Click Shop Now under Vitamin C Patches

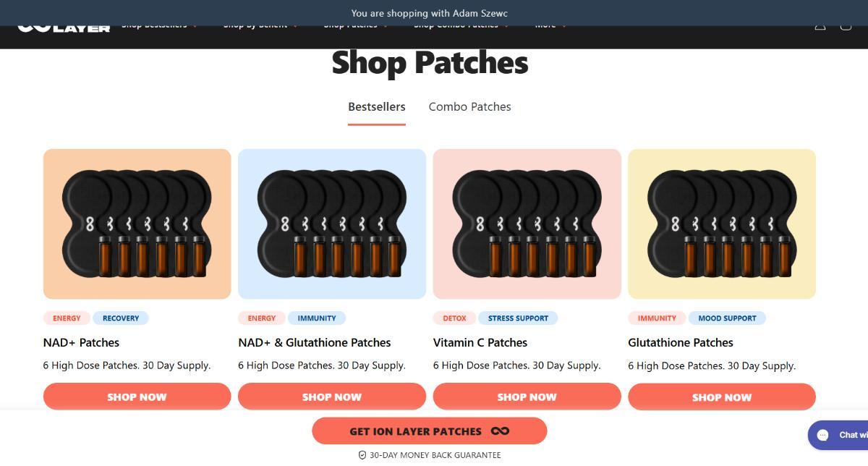pos(527,397)
